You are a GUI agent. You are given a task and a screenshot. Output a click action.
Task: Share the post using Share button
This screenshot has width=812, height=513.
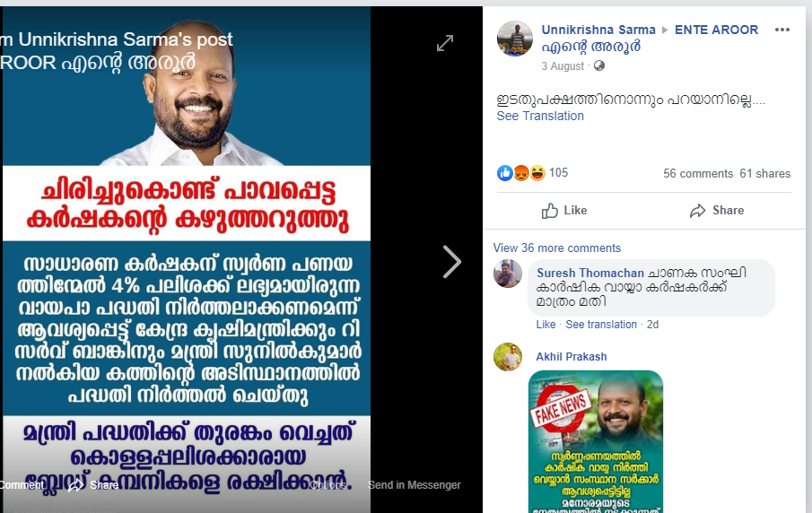click(x=717, y=210)
